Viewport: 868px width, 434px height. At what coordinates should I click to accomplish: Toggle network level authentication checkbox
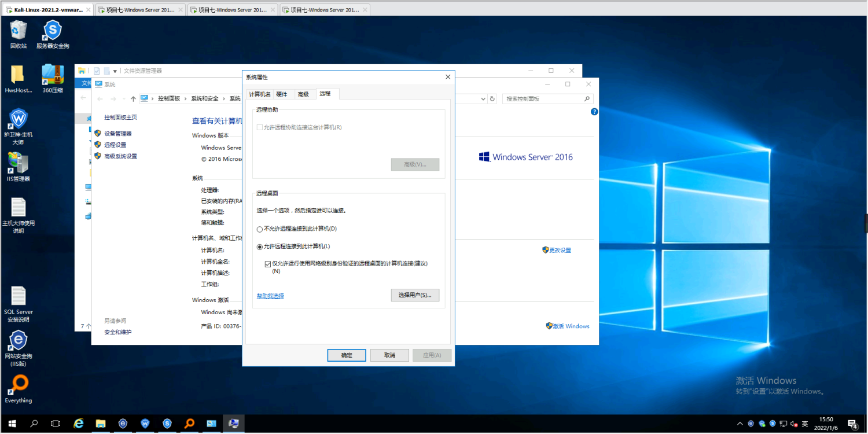[267, 264]
